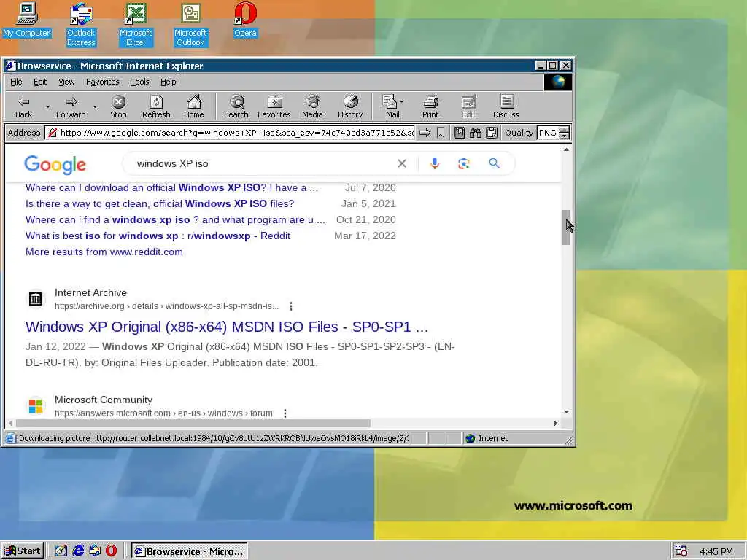Click the vertical scrollbar thumb
Image resolution: width=747 pixels, height=560 pixels.
pyautogui.click(x=566, y=227)
